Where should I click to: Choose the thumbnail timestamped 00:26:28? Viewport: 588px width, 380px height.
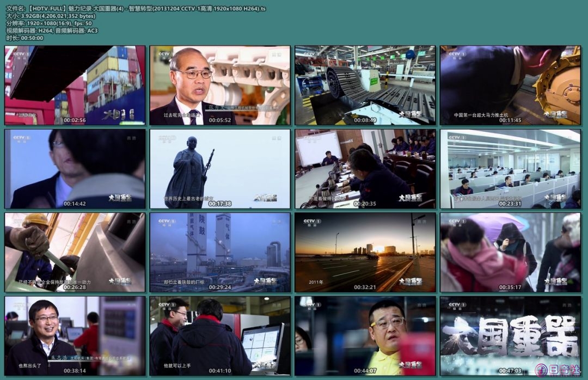click(75, 253)
